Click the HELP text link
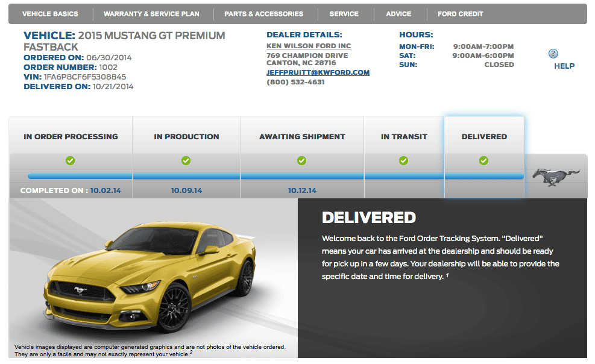The image size is (595, 364). tap(564, 66)
